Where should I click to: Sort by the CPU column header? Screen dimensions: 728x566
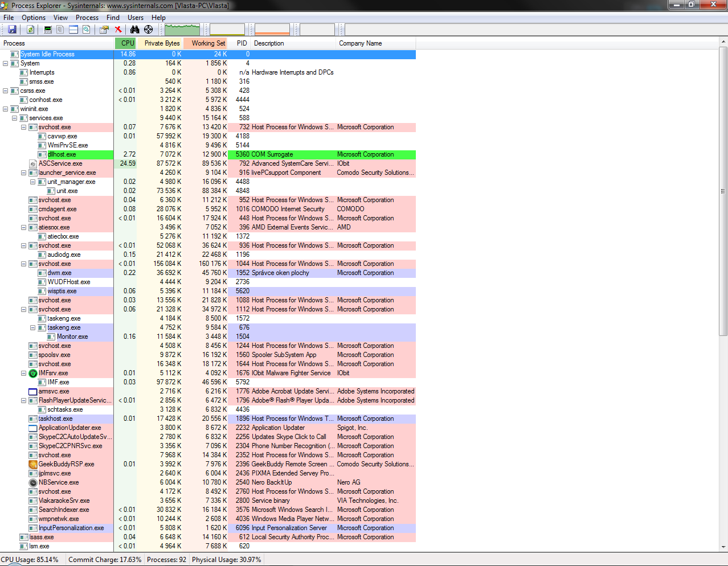(127, 43)
